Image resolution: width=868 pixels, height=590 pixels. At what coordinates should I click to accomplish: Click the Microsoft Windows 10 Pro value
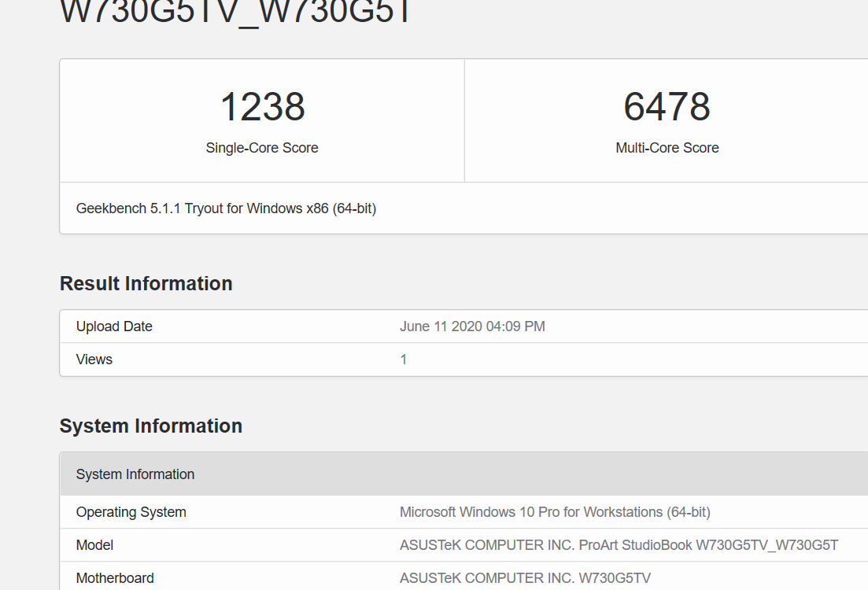point(555,512)
